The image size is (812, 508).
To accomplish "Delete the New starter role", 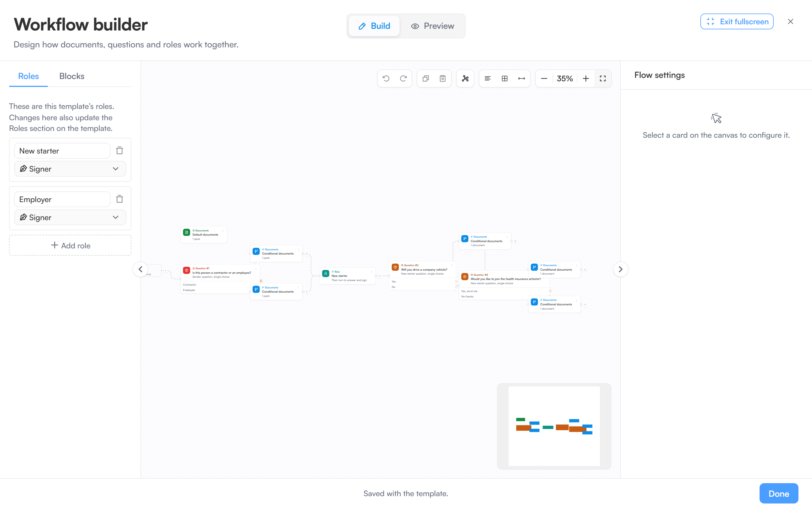I will [x=120, y=150].
